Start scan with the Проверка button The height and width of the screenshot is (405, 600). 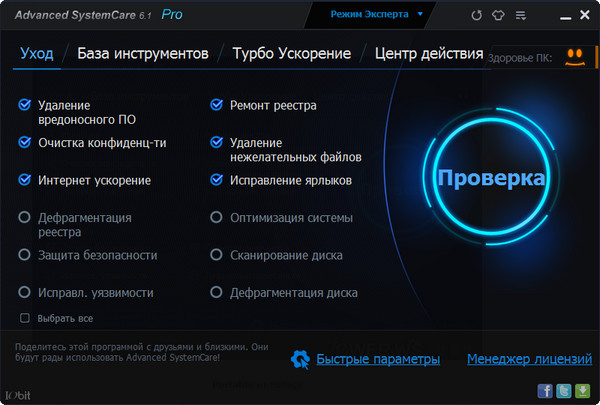tap(491, 177)
